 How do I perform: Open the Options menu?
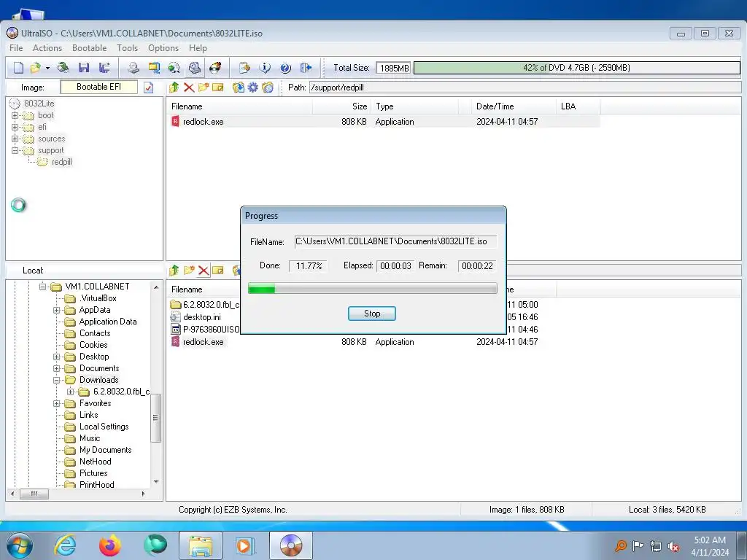pos(163,48)
